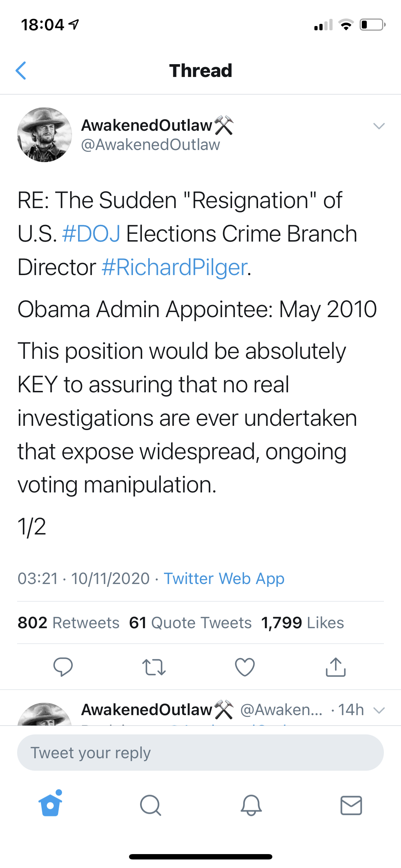Open the #RichardPilger hashtag link
Image resolution: width=401 pixels, height=868 pixels.
(175, 267)
